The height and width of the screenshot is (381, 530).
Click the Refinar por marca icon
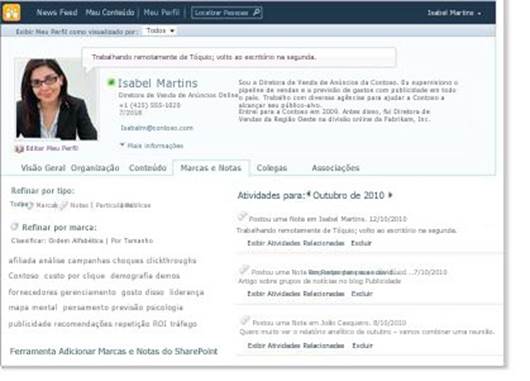click(x=14, y=227)
